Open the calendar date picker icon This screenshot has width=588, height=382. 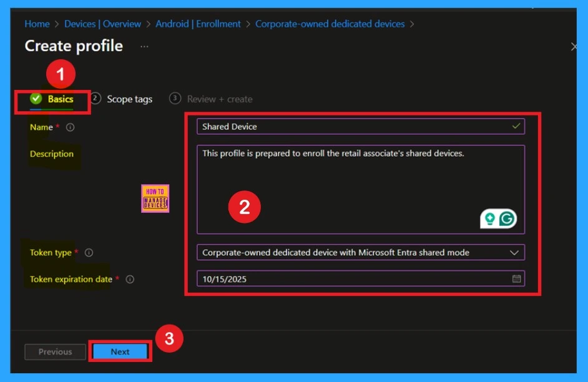coord(516,279)
